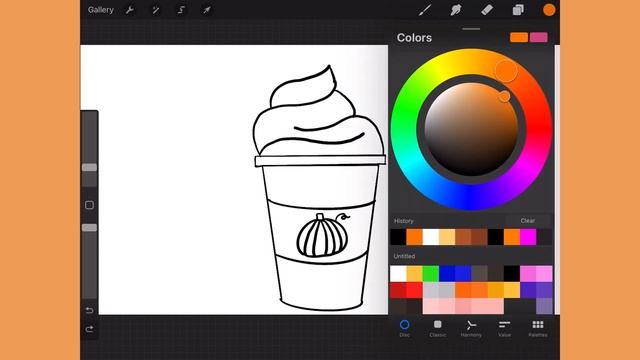Activate the Transform arrow tool
This screenshot has height=360, width=640.
207,10
